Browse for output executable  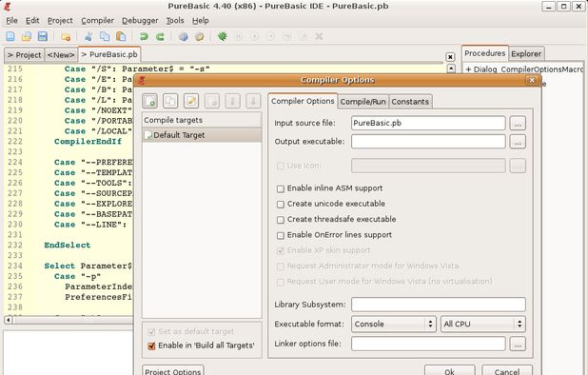coord(518,142)
